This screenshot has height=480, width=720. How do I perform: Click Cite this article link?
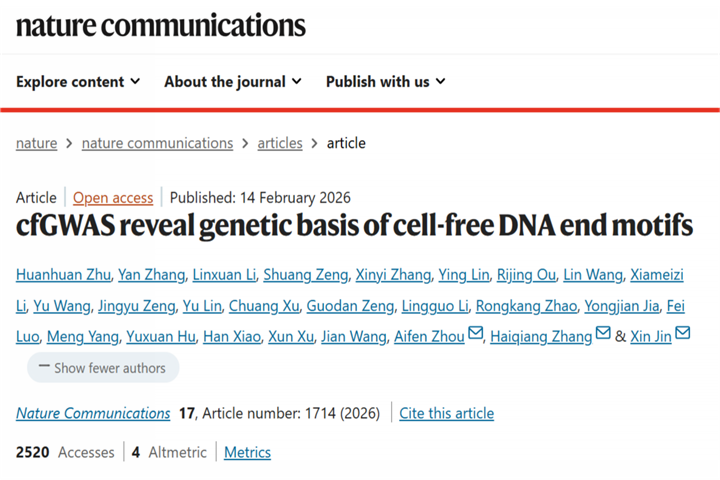point(446,413)
